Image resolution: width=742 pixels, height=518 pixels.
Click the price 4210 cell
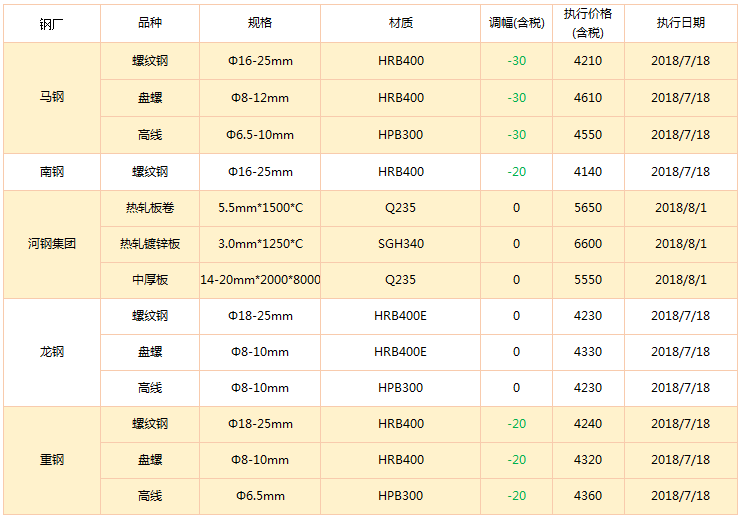coord(588,61)
